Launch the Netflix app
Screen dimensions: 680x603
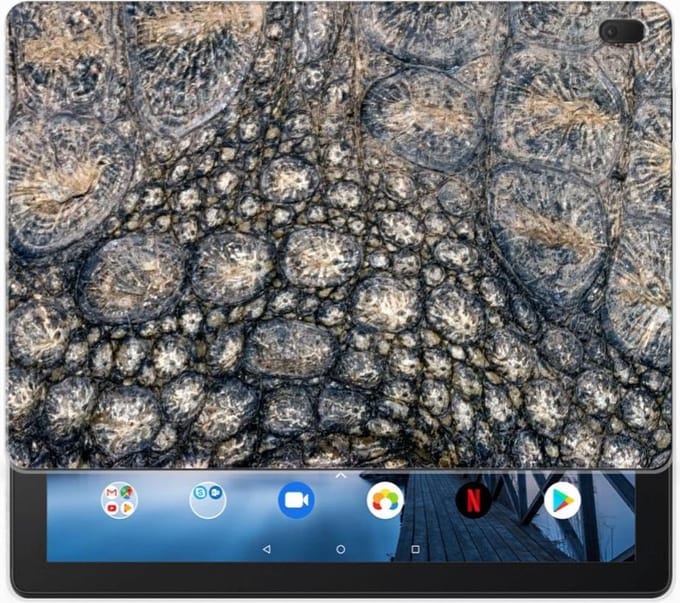[x=474, y=500]
